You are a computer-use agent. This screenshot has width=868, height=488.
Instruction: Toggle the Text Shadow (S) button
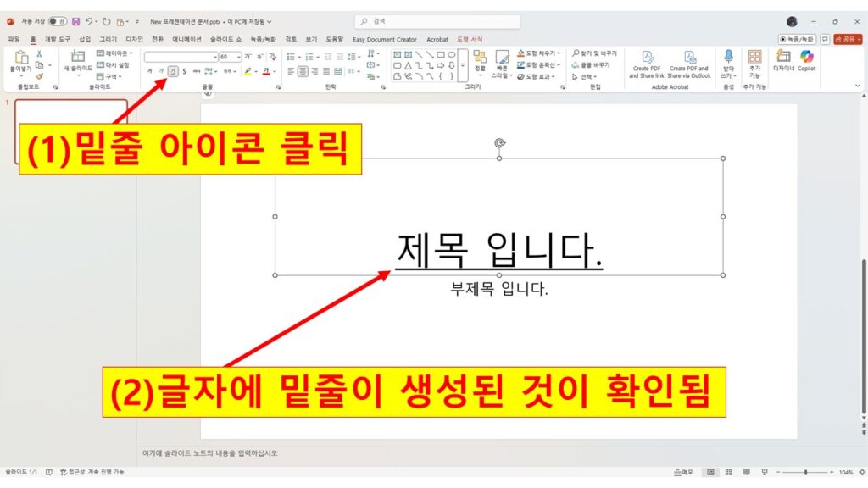coord(184,71)
